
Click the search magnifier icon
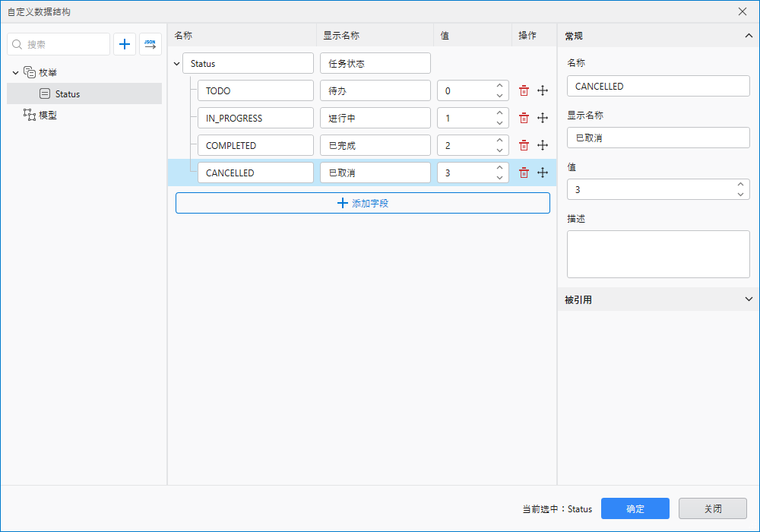pyautogui.click(x=17, y=44)
